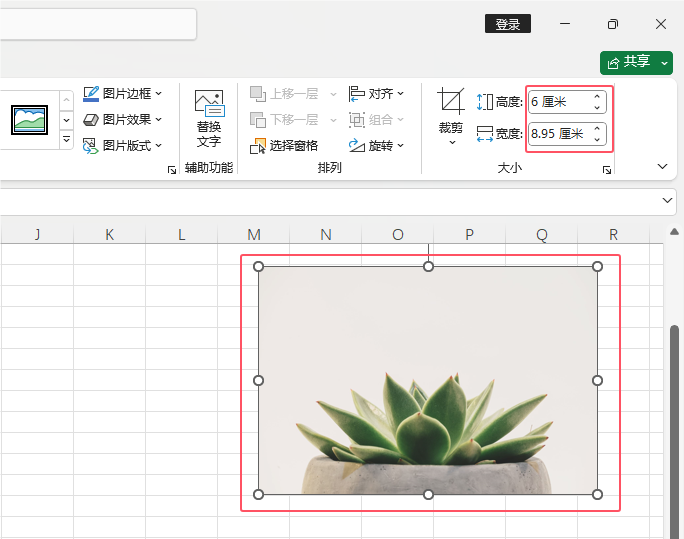Collapse the ribbon with the chevron
Viewport: 684px width, 539px height.
point(662,166)
